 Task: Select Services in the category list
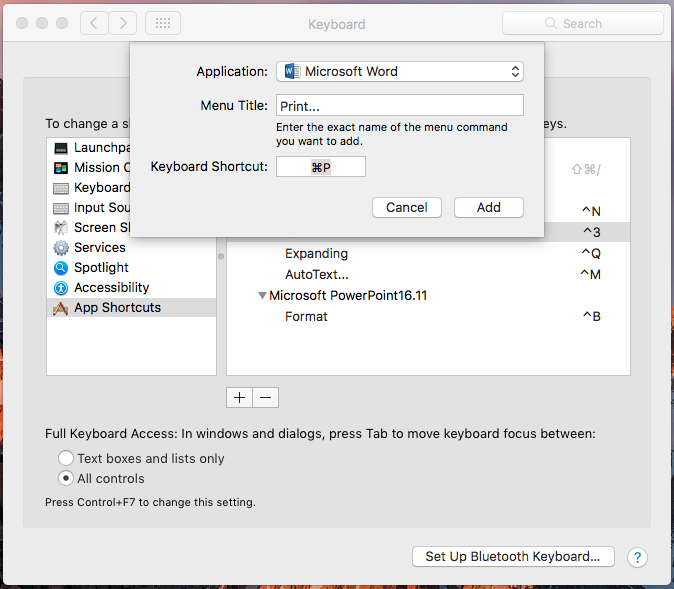(132, 248)
